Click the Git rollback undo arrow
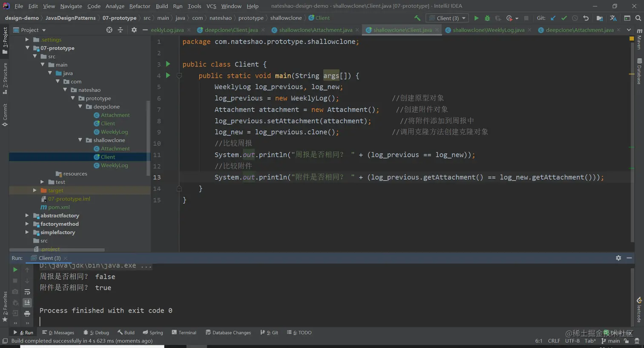Image resolution: width=644 pixels, height=348 pixels. [586, 18]
